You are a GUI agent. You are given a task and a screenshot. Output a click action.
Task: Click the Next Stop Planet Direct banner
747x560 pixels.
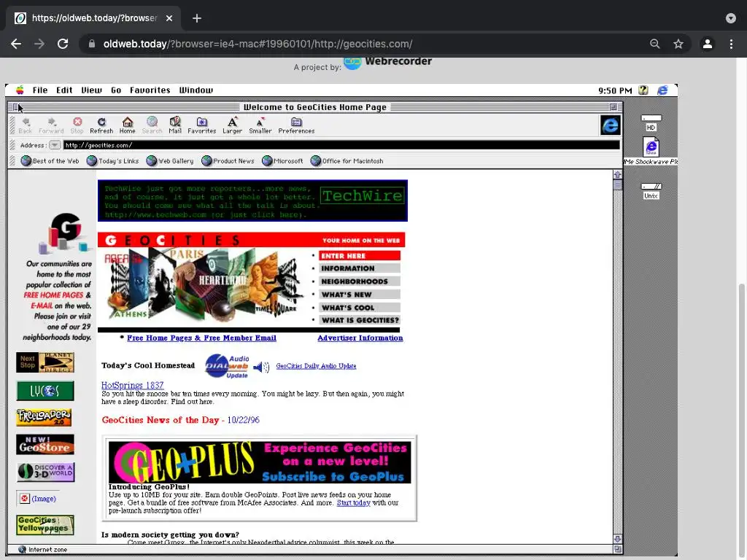(45, 363)
